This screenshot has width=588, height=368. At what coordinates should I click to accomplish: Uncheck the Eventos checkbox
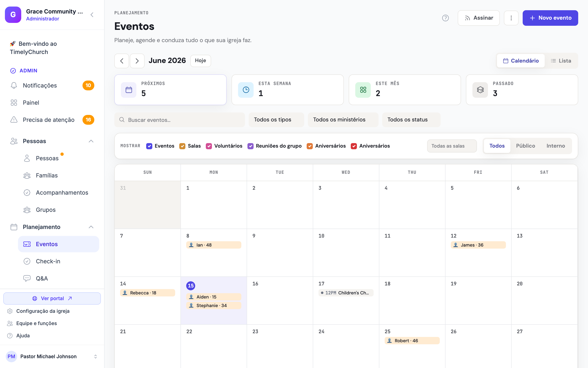(149, 146)
